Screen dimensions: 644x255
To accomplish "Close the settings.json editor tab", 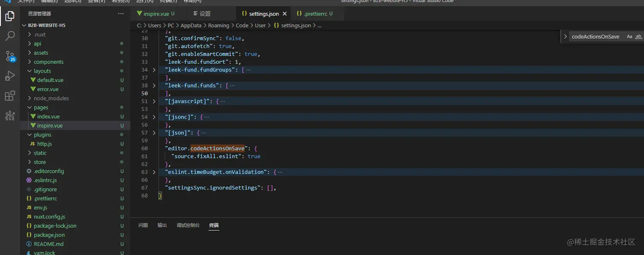I will pyautogui.click(x=285, y=14).
